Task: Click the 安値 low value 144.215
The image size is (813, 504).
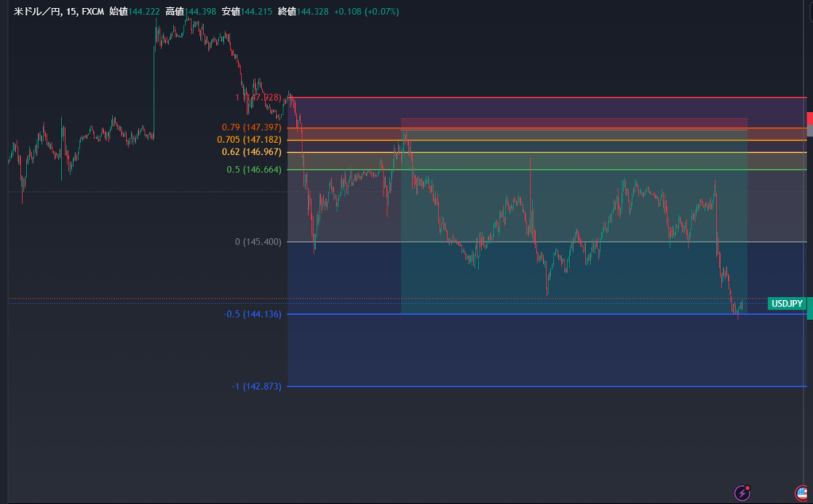Action: [x=258, y=12]
